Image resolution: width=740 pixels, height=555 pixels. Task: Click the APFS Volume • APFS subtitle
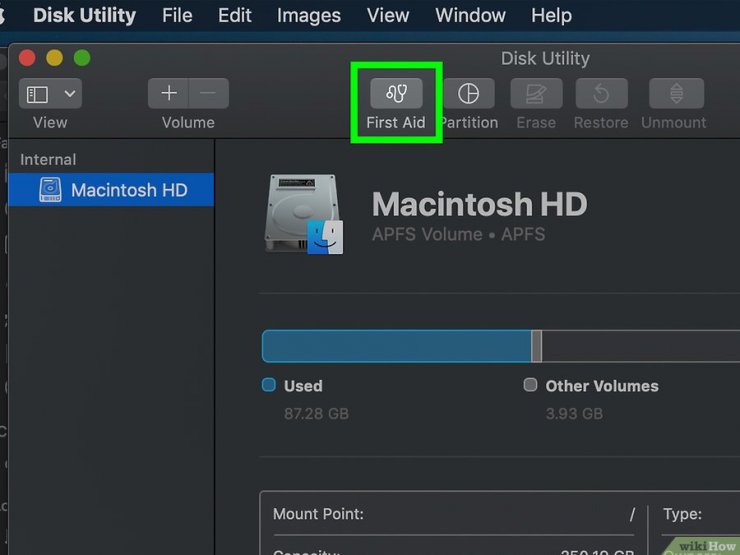(458, 234)
